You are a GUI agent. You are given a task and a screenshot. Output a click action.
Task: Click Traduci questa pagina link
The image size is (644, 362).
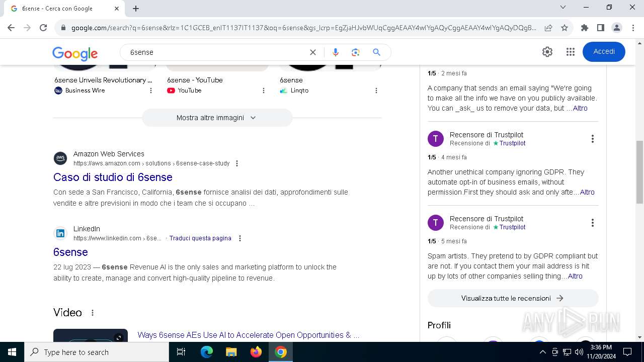tap(200, 238)
